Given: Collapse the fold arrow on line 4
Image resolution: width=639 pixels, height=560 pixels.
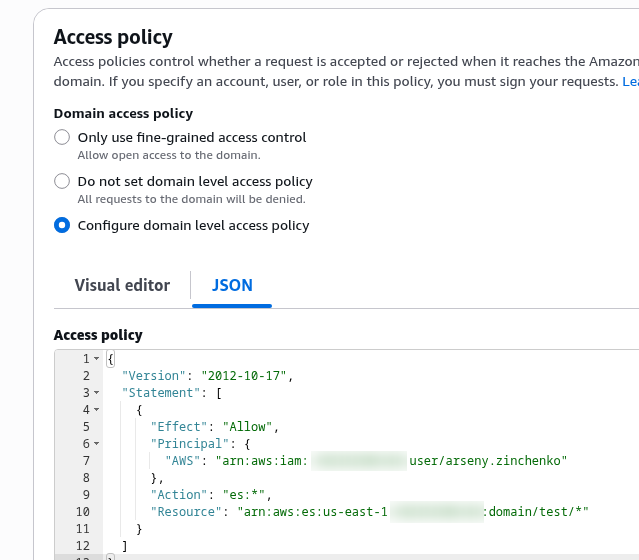Looking at the screenshot, I should (97, 409).
